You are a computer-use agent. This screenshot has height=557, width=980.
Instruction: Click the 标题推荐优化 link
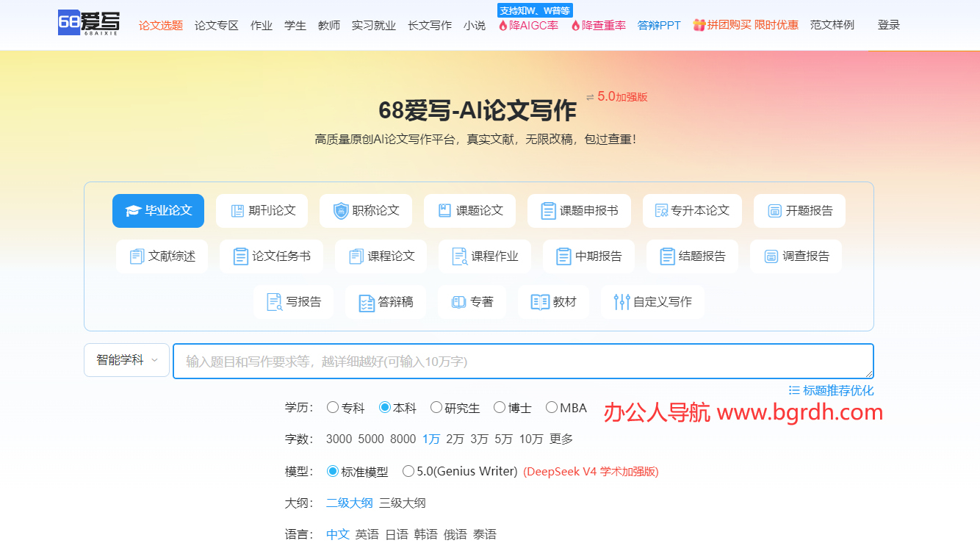point(838,390)
